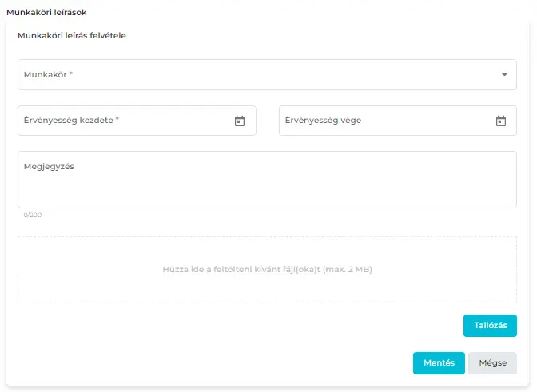Select the Munkakör combo box field
537x392 pixels.
tap(256, 74)
